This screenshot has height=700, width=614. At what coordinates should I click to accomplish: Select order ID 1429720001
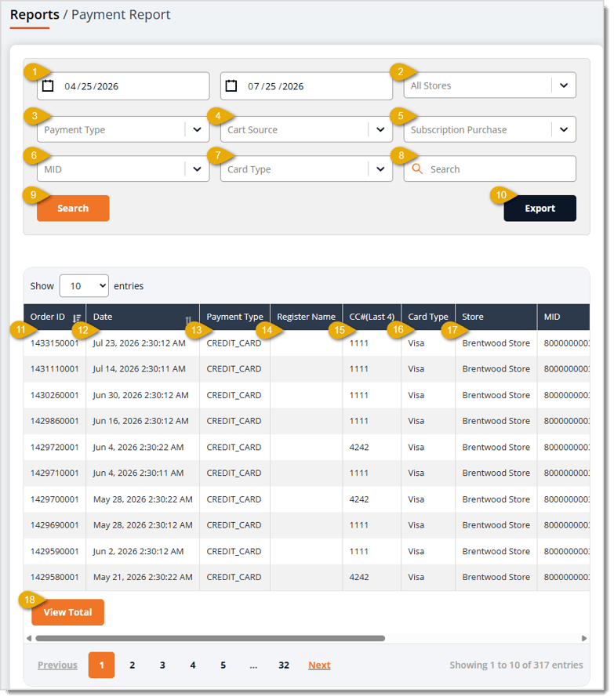click(x=54, y=447)
